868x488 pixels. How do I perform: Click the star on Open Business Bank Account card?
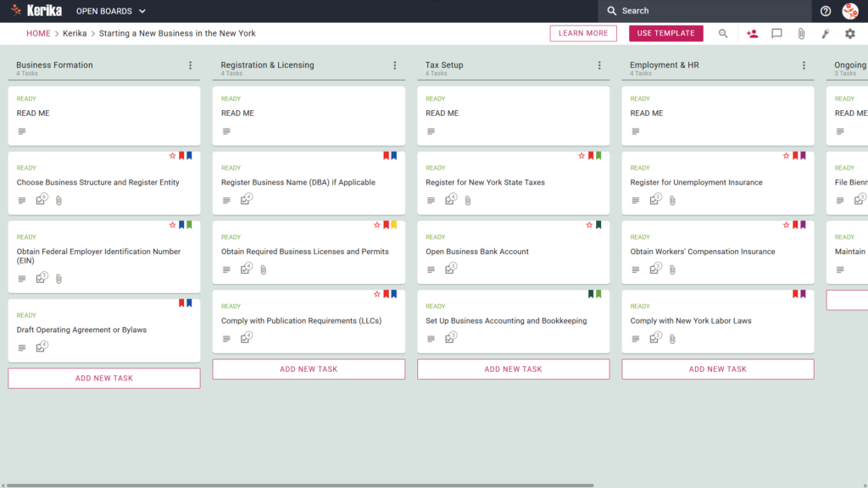point(589,225)
